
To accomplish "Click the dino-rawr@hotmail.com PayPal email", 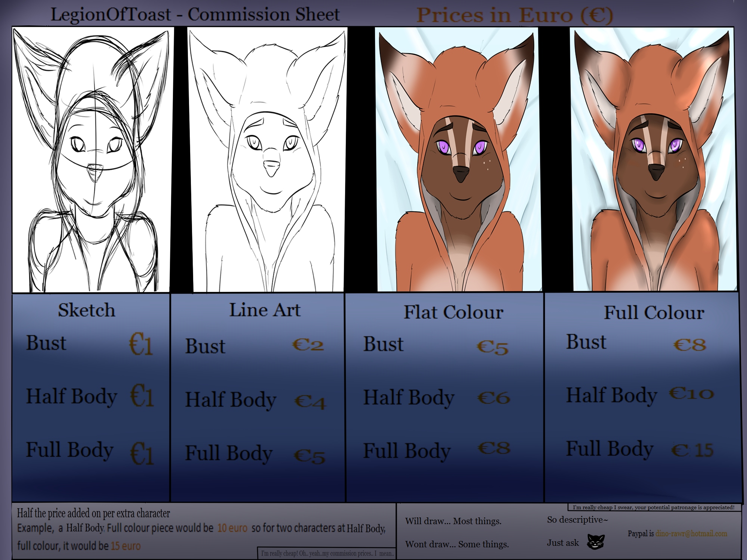I will (691, 533).
